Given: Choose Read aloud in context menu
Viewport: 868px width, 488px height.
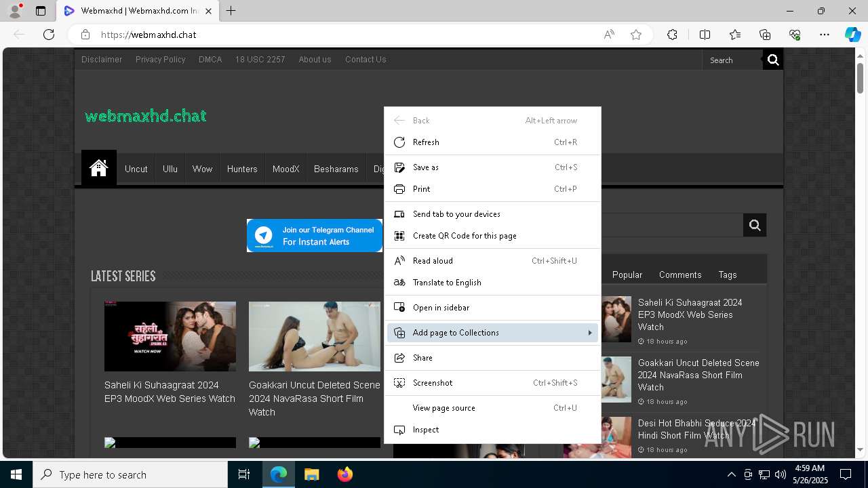Looking at the screenshot, I should (492, 261).
